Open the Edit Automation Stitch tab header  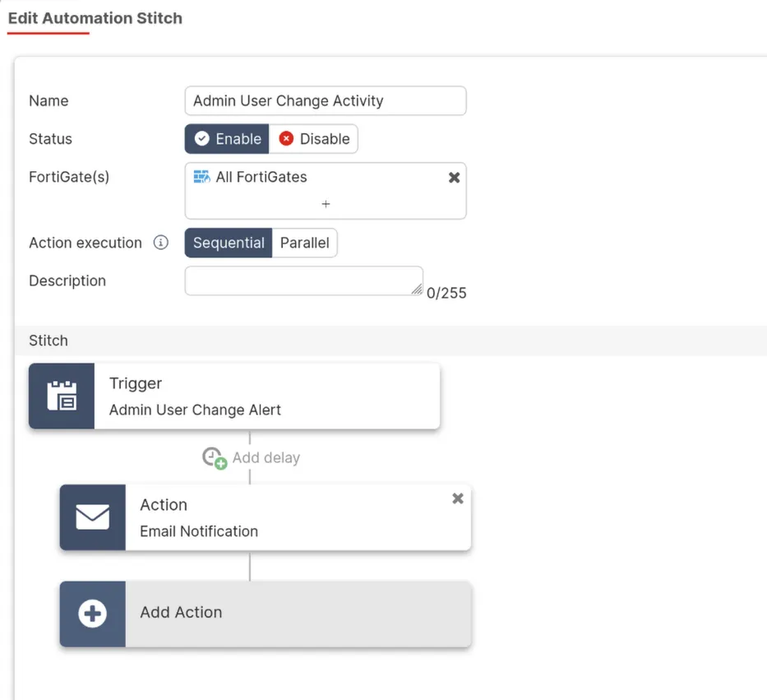(x=95, y=18)
